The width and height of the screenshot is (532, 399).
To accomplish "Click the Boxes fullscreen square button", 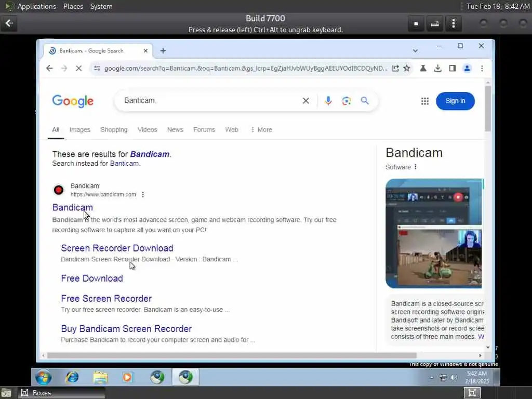I will 416,24.
